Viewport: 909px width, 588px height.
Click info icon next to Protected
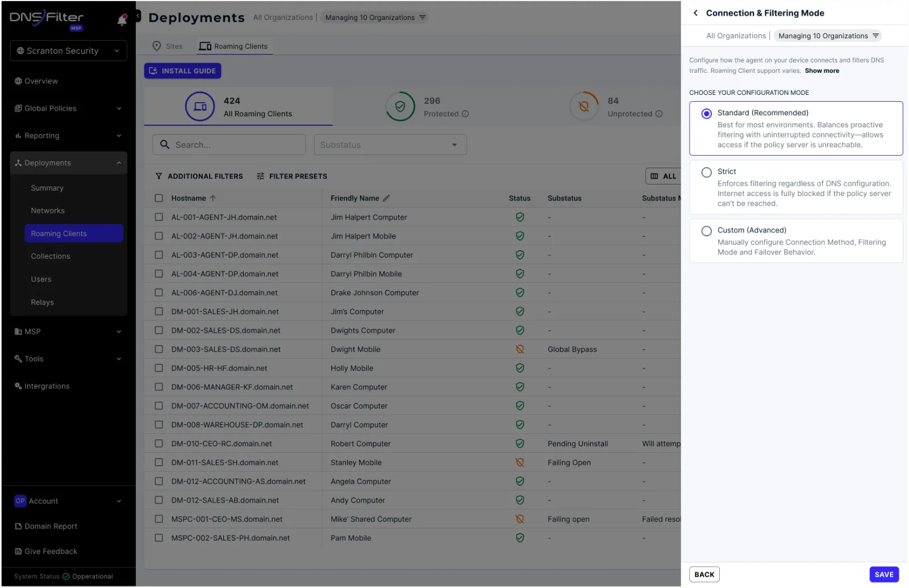click(x=465, y=114)
